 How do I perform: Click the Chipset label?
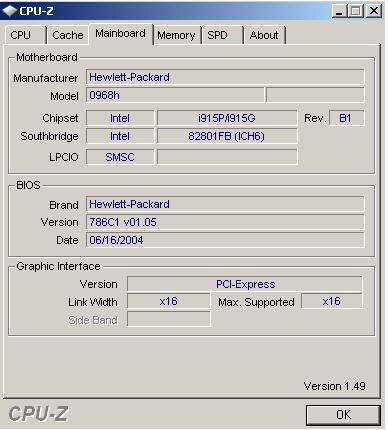click(60, 118)
